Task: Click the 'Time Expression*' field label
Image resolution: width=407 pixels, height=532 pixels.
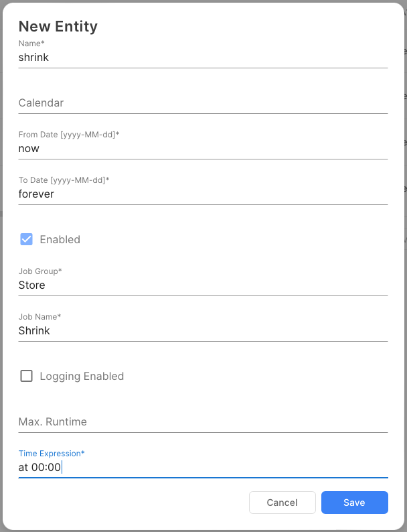Action: pos(52,454)
